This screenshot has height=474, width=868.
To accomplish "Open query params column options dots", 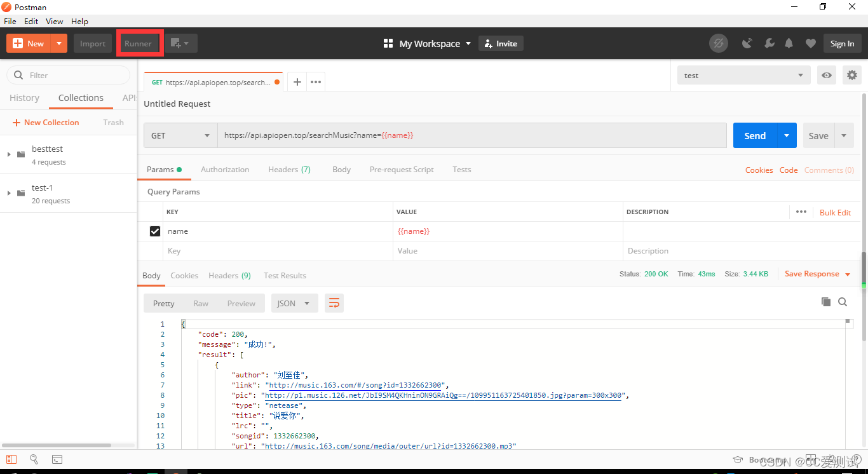I will (x=801, y=212).
